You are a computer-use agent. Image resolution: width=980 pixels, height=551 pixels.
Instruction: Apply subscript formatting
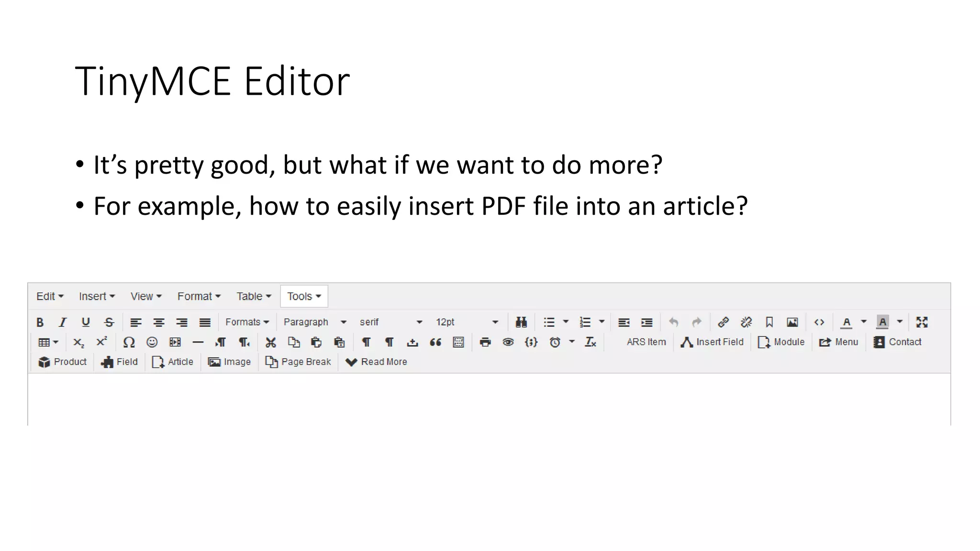click(x=78, y=342)
